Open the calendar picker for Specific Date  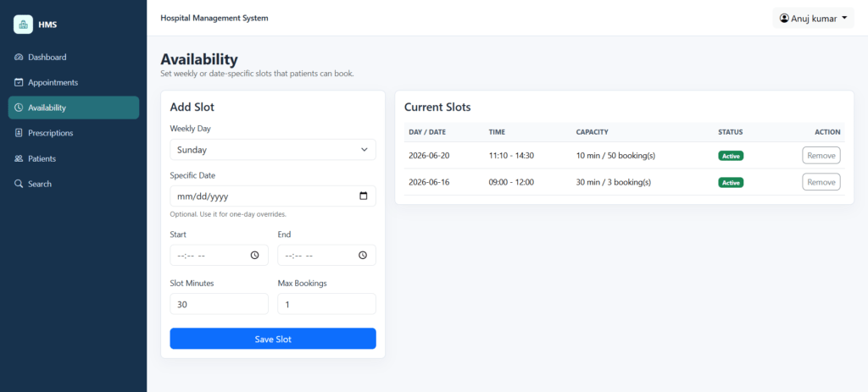click(x=363, y=196)
